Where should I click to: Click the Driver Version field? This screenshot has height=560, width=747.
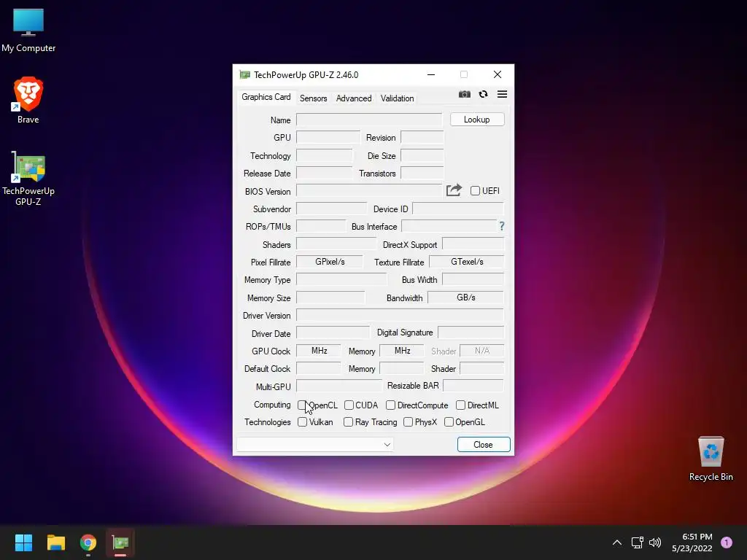pyautogui.click(x=400, y=315)
